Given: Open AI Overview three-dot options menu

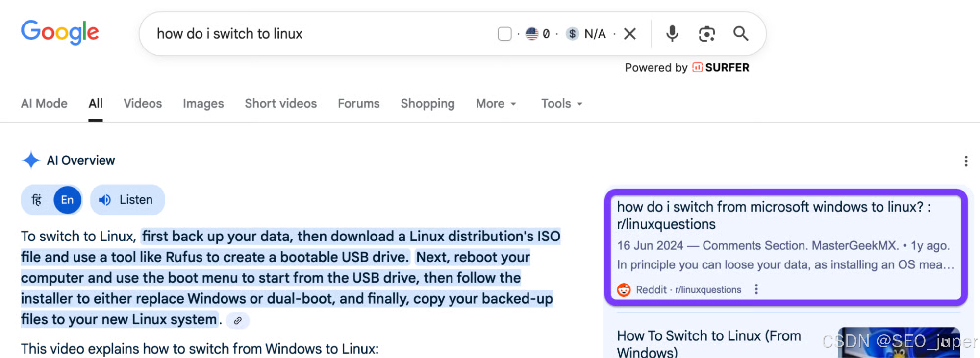Looking at the screenshot, I should click(x=966, y=161).
